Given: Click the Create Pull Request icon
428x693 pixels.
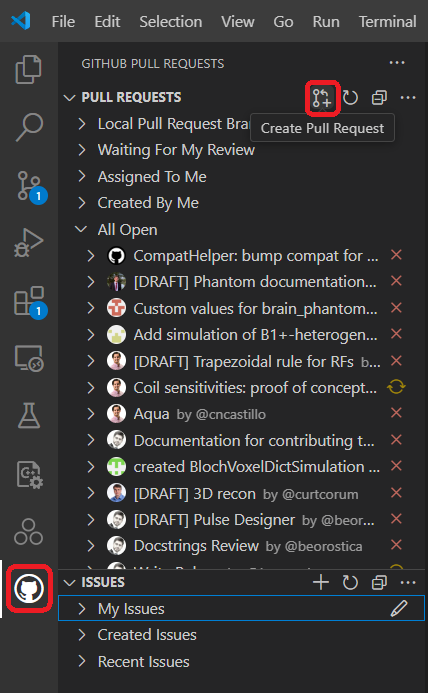Looking at the screenshot, I should [x=322, y=98].
